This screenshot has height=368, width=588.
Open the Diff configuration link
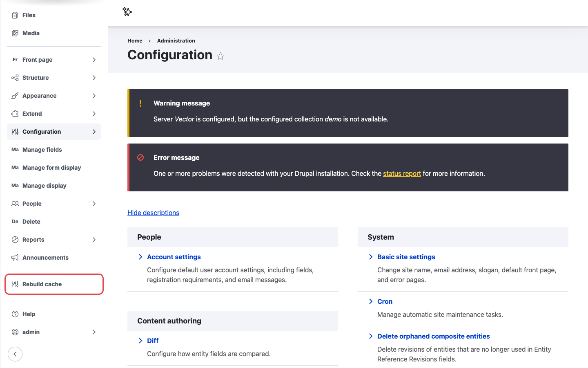[153, 341]
